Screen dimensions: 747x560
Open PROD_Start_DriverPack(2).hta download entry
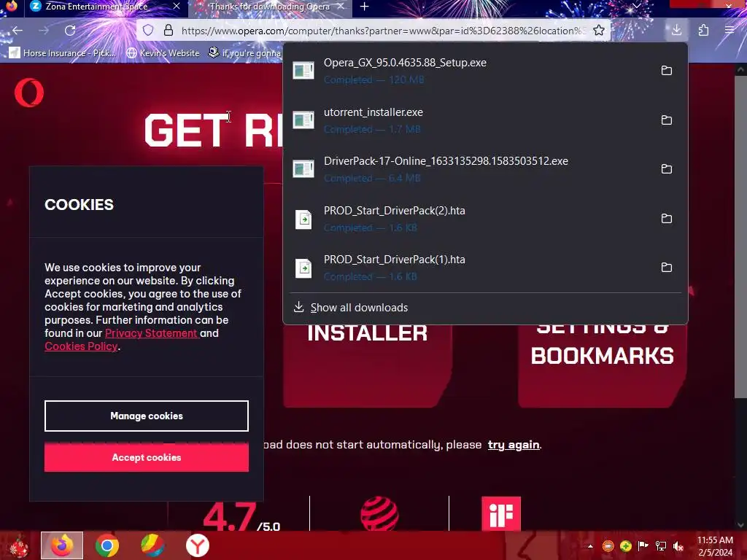pyautogui.click(x=469, y=219)
